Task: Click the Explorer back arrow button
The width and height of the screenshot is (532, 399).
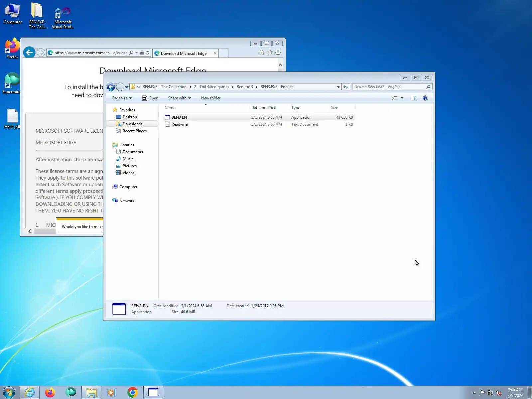Action: click(111, 87)
